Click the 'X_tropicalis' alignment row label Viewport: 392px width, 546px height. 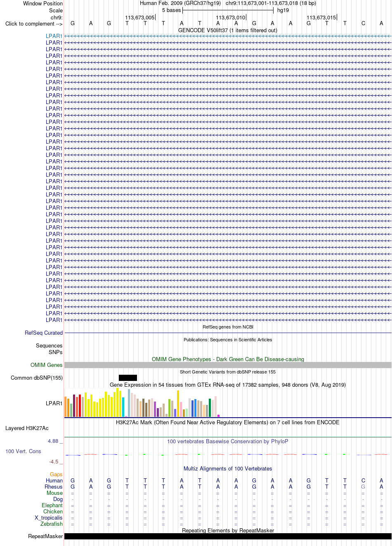(x=49, y=518)
